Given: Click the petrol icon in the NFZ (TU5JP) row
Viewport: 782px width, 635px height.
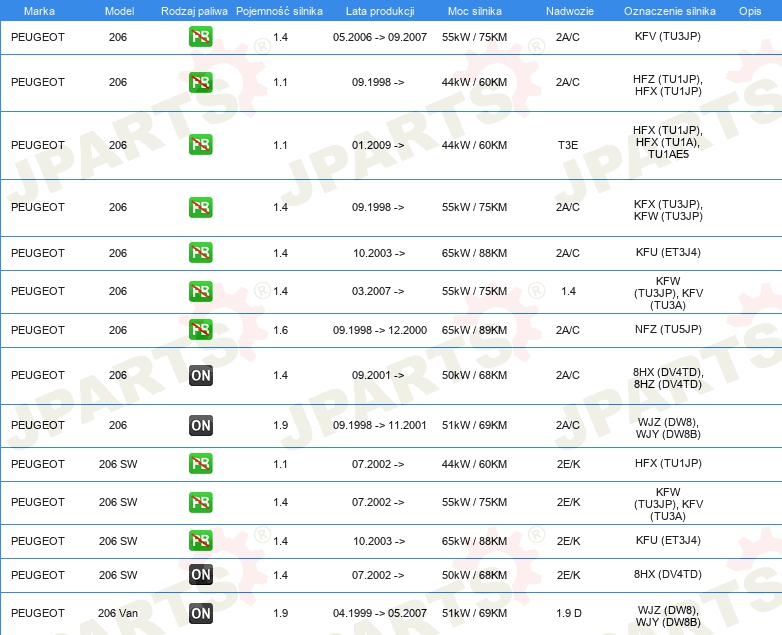Looking at the screenshot, I should [x=200, y=330].
